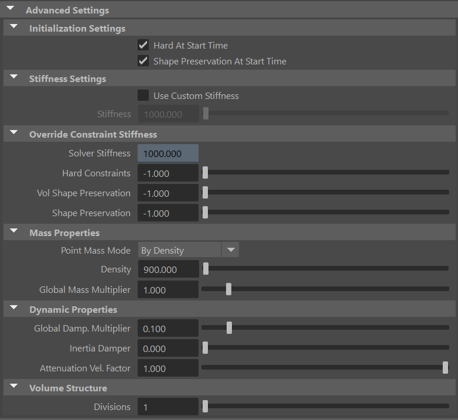Open the Point Mass Mode dropdown

tap(188, 250)
